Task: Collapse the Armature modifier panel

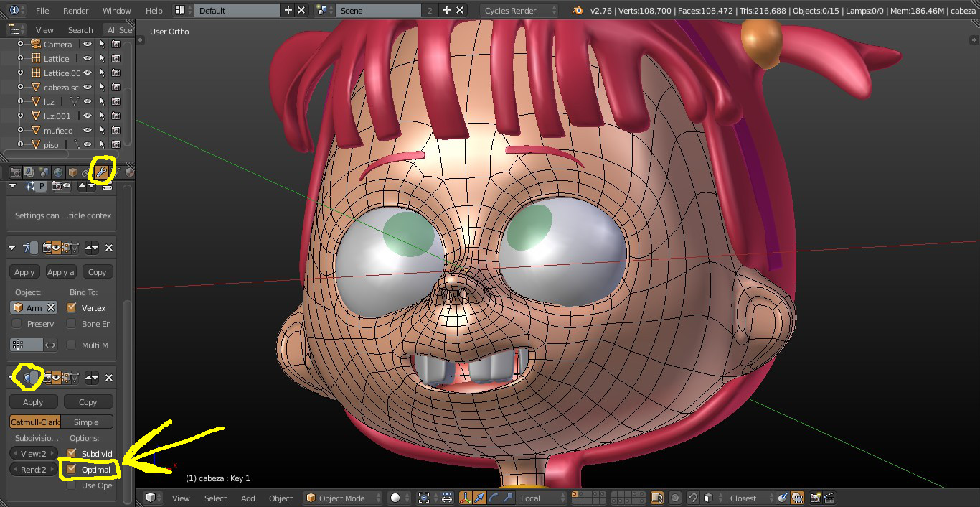Action: pos(13,248)
